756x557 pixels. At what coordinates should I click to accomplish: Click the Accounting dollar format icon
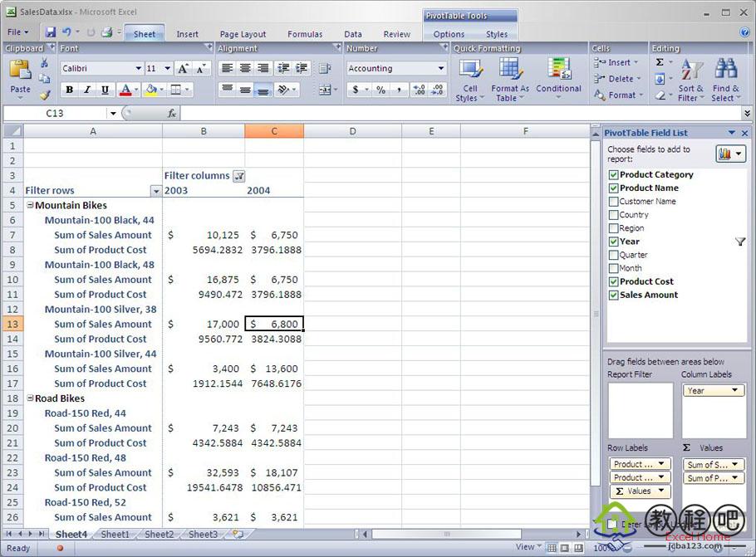[x=356, y=90]
